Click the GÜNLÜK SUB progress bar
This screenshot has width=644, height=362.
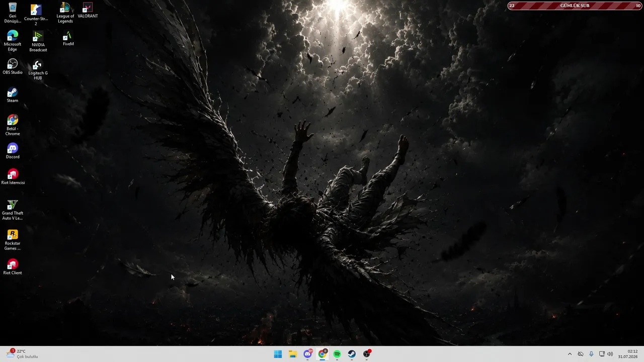point(575,6)
